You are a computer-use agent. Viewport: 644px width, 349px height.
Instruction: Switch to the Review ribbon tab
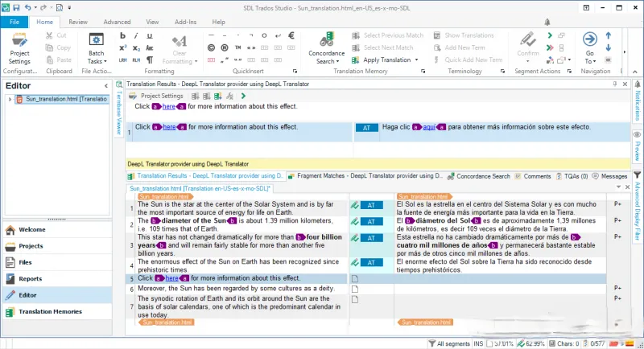78,22
